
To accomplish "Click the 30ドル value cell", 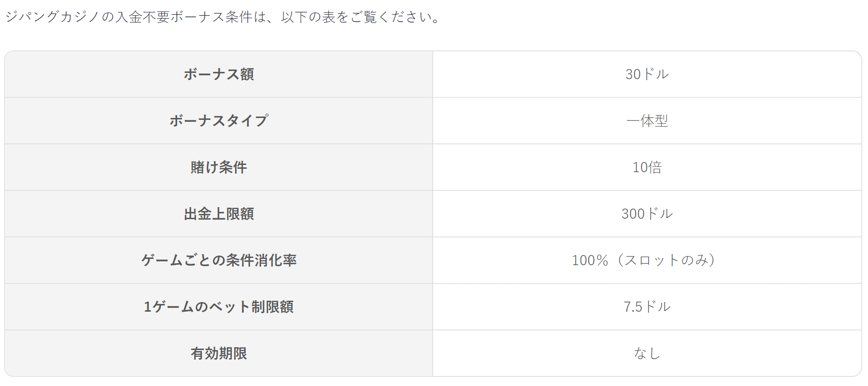I will (647, 74).
